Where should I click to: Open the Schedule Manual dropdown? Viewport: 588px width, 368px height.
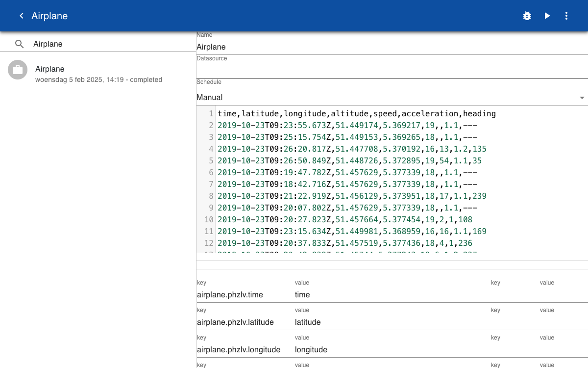point(392,97)
